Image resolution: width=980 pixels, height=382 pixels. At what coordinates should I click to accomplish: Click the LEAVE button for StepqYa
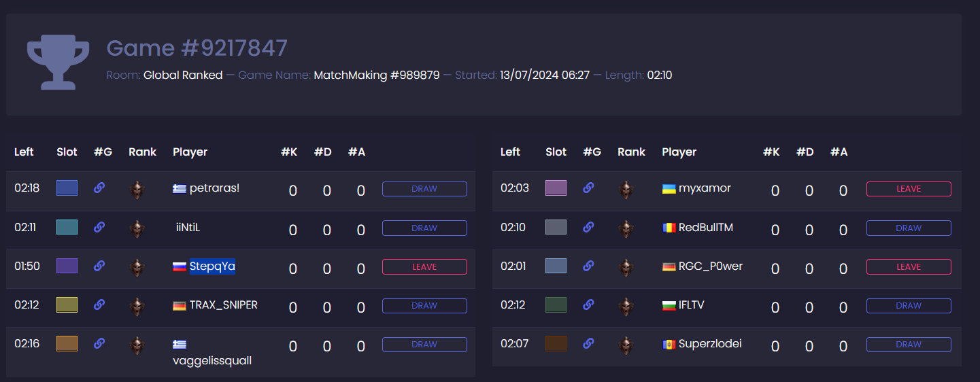click(424, 267)
